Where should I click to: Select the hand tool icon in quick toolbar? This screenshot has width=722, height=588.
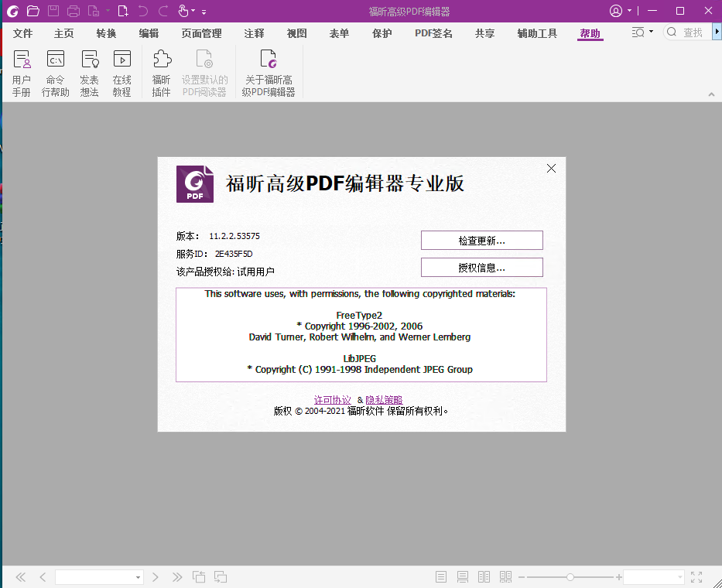[183, 11]
